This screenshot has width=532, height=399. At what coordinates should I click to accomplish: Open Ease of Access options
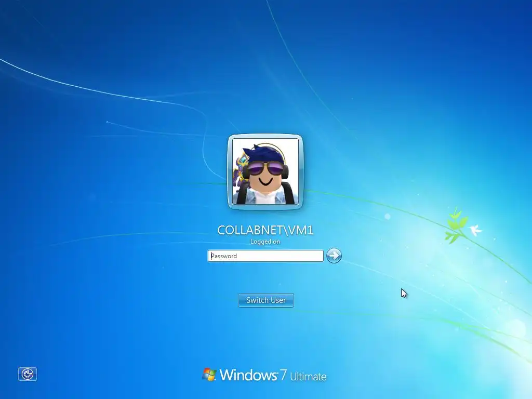28,374
